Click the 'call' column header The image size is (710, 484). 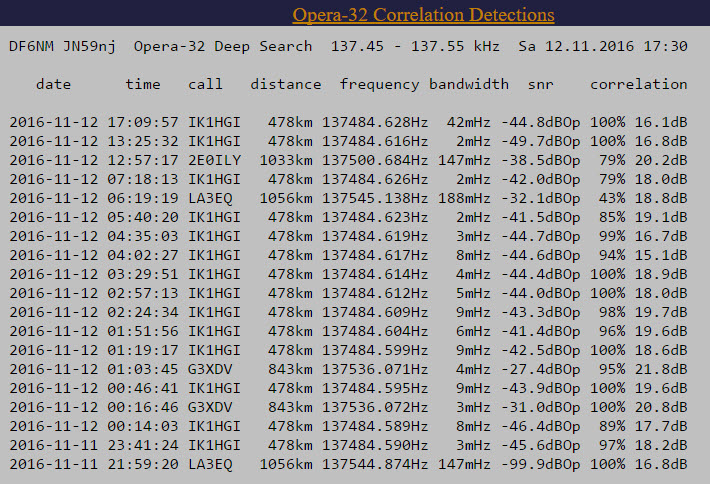coord(205,84)
